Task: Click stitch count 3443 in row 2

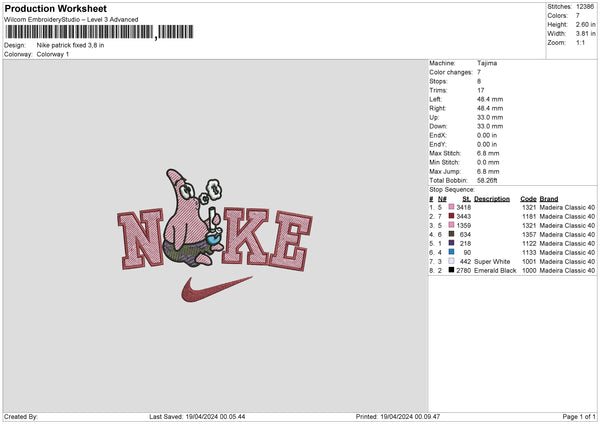Action: click(464, 217)
